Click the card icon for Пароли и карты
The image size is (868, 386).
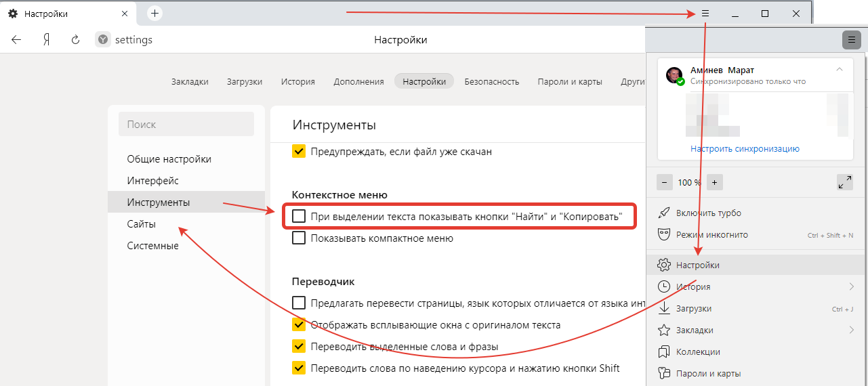664,373
